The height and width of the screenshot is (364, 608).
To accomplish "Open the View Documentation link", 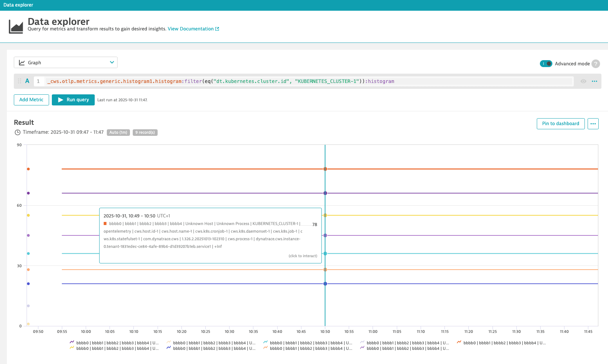I will 193,29.
